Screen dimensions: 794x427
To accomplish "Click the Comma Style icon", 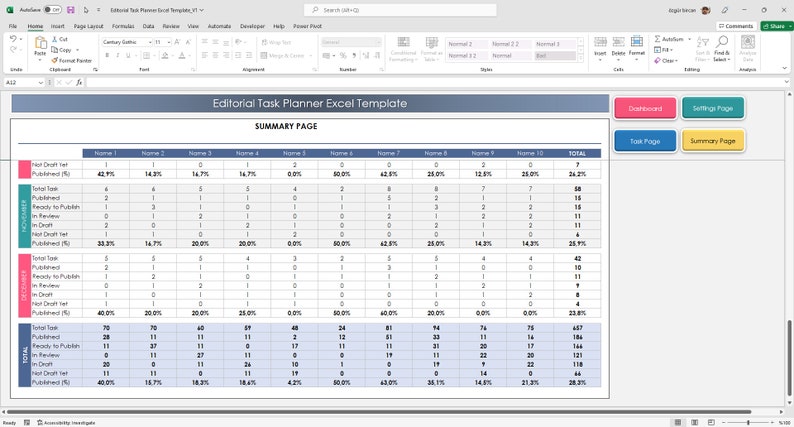I will pyautogui.click(x=354, y=55).
